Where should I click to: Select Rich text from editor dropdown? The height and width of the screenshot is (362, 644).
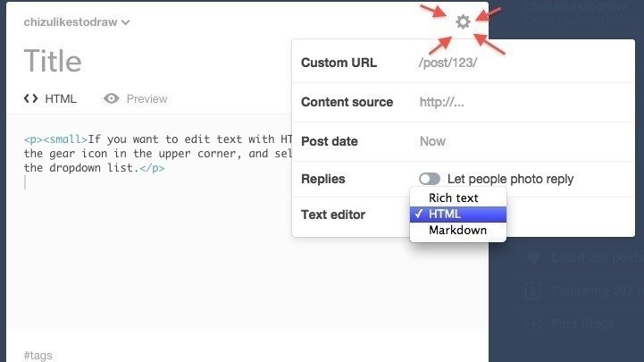tap(454, 198)
